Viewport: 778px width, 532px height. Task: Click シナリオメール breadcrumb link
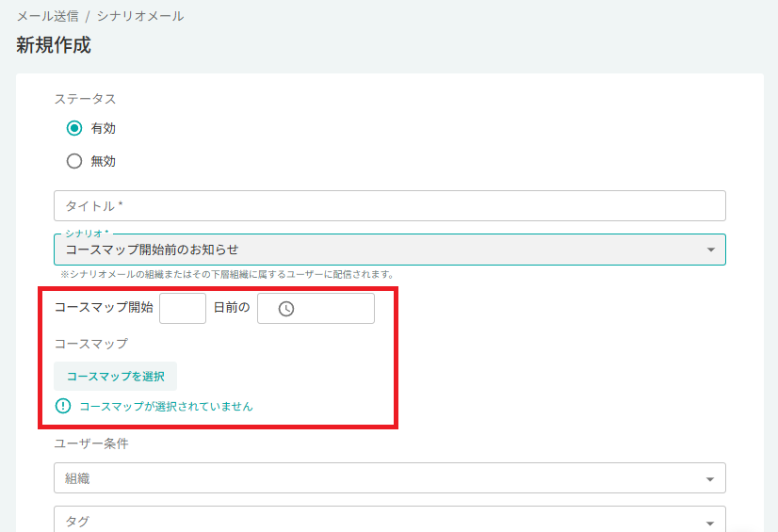140,16
